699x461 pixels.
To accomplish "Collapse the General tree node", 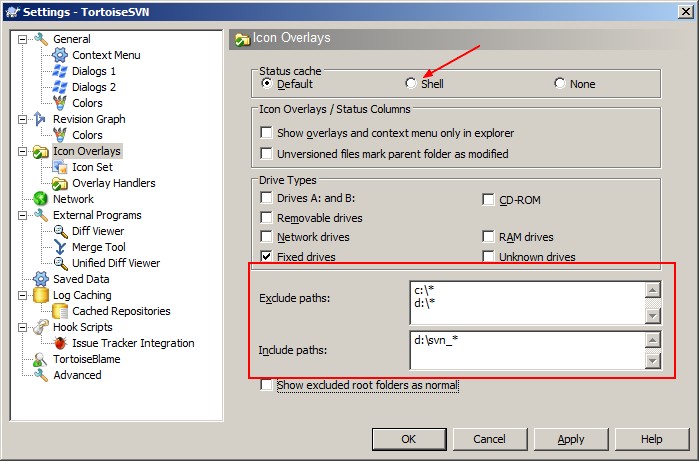I will pyautogui.click(x=23, y=39).
